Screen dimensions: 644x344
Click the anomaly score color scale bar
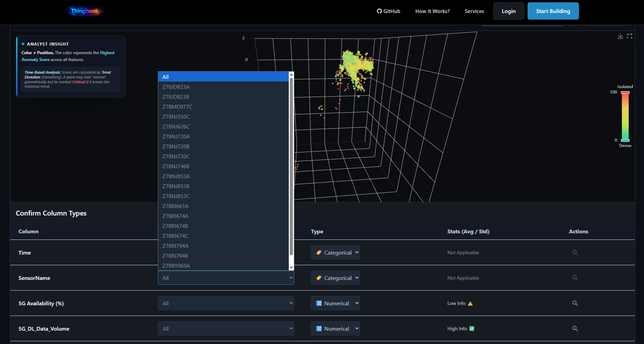pyautogui.click(x=625, y=116)
